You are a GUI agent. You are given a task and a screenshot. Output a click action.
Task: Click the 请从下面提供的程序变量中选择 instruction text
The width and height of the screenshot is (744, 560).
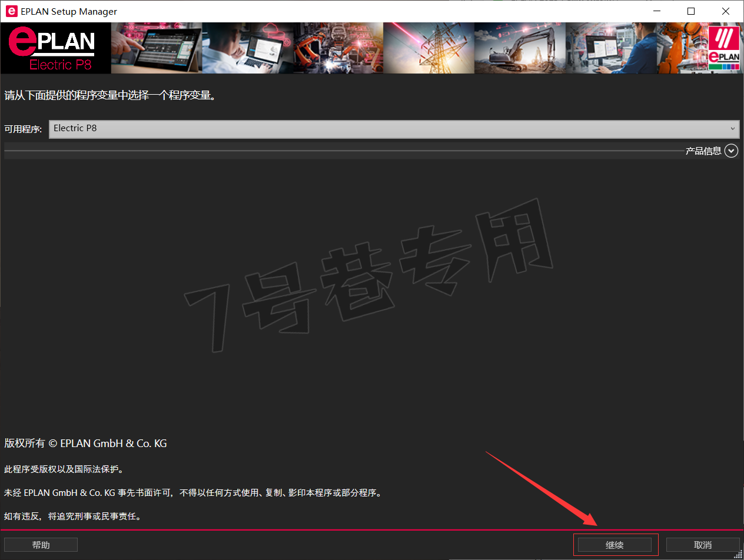(x=110, y=95)
